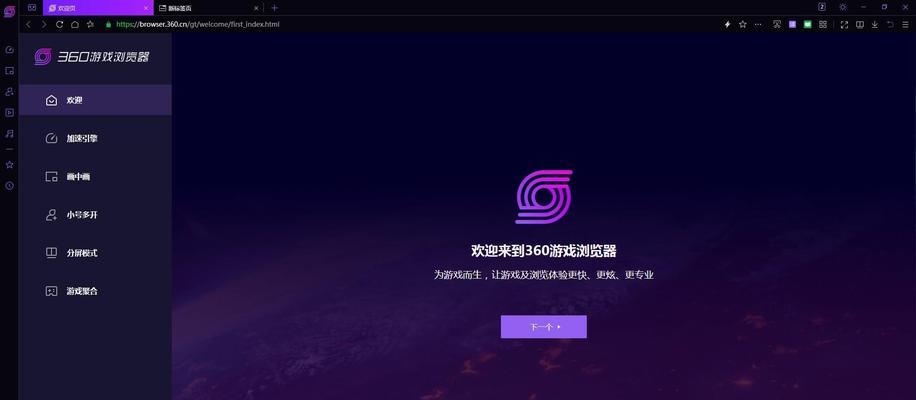Click the 360 logo at top-left corner
This screenshot has width=916, height=400.
pyautogui.click(x=9, y=11)
